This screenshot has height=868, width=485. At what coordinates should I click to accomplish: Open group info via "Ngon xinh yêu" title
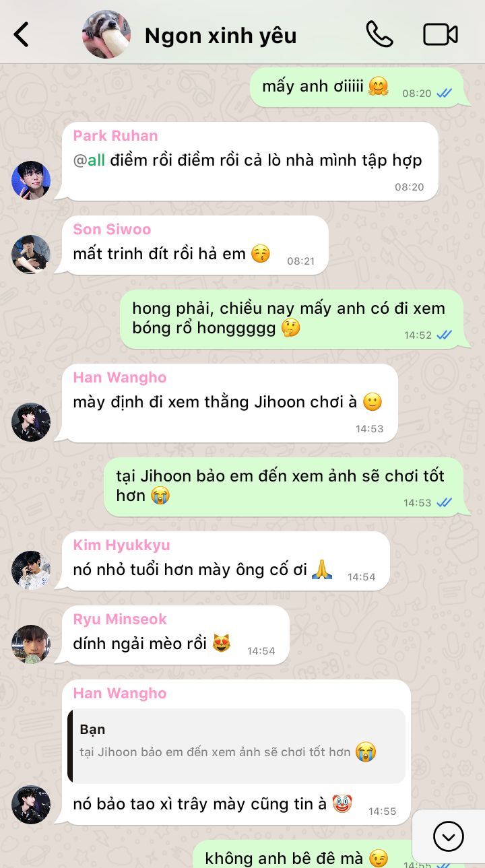[220, 35]
